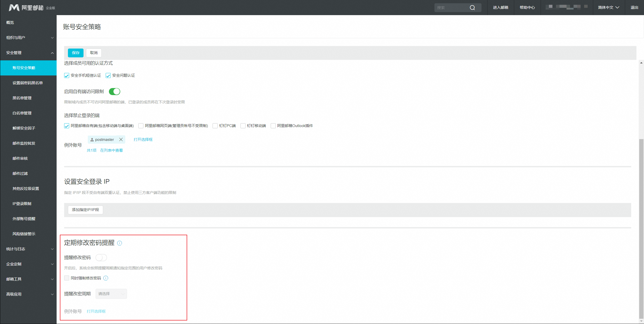Open 提醒改密周期 dropdown
The width and height of the screenshot is (644, 324).
pos(111,294)
